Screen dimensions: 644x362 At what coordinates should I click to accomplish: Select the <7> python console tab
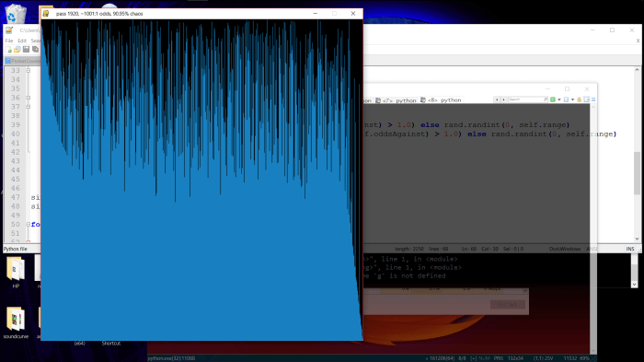pyautogui.click(x=396, y=100)
